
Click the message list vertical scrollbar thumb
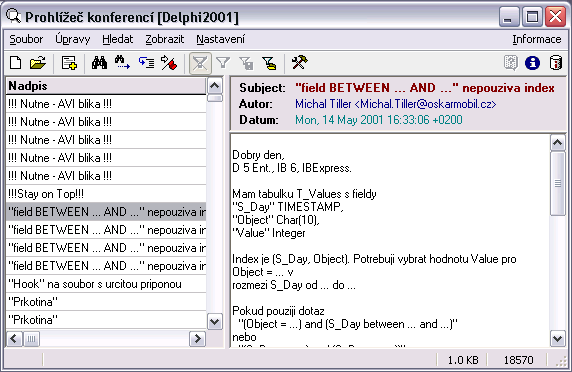click(x=214, y=98)
